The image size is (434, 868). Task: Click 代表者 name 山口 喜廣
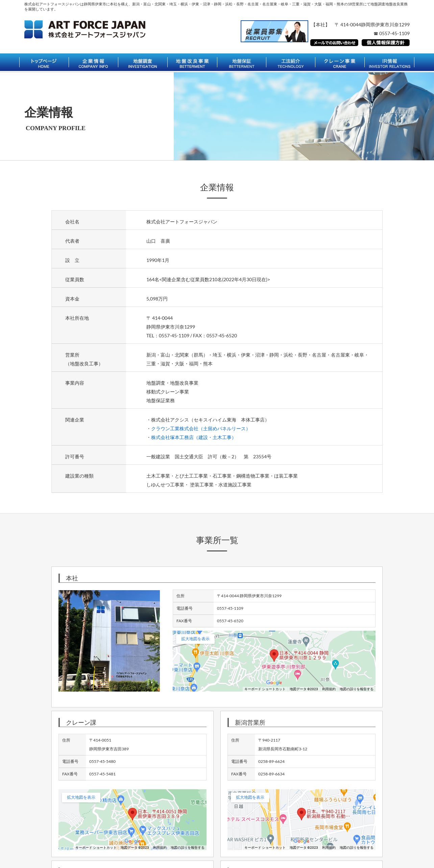(158, 241)
